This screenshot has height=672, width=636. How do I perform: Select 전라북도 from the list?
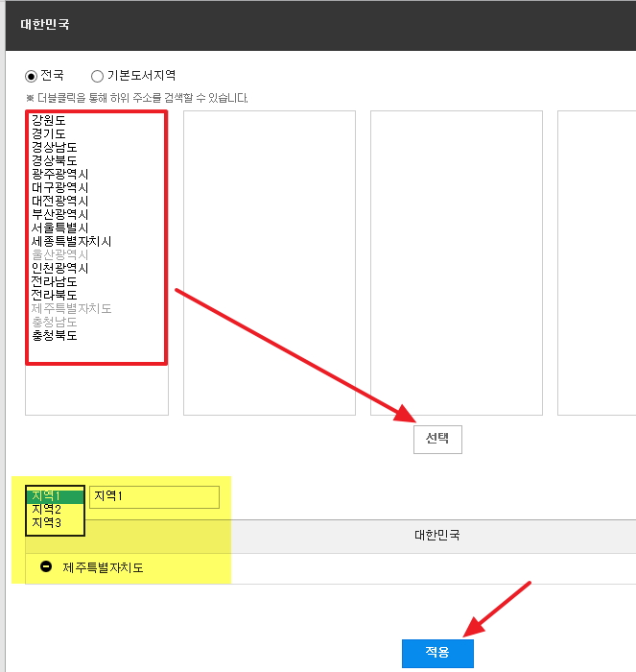point(55,295)
